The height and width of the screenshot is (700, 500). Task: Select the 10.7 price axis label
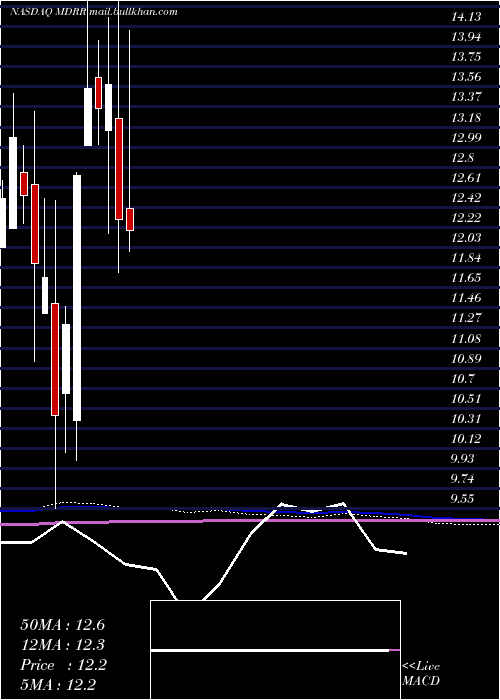(x=462, y=379)
